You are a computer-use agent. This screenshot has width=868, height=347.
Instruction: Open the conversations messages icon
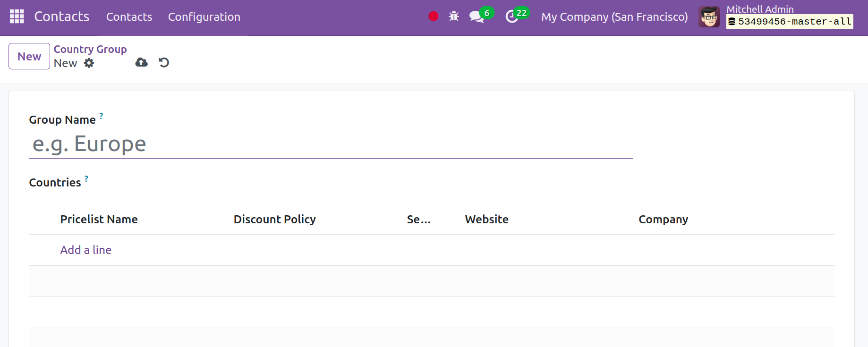(477, 17)
